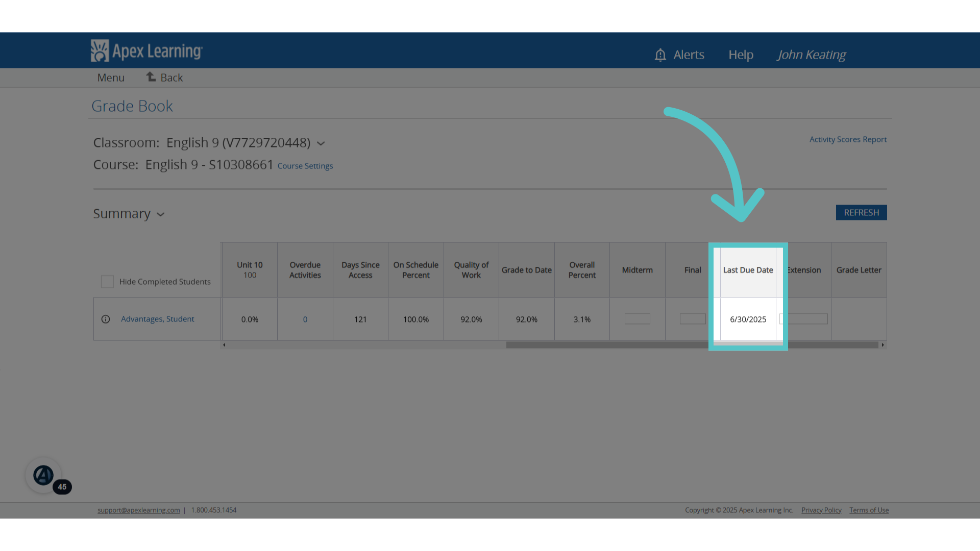Open the Privacy Policy link
Screen dimensions: 980x551
[x=821, y=510]
